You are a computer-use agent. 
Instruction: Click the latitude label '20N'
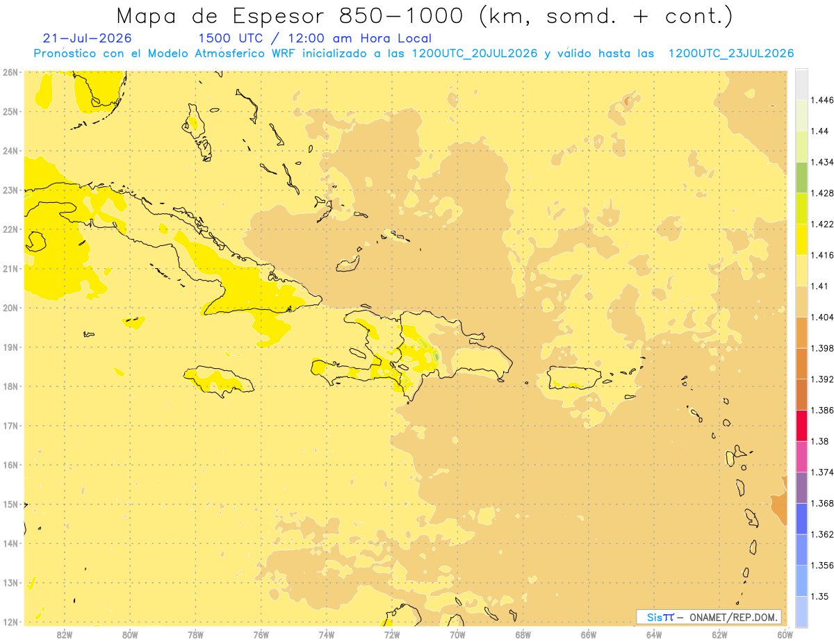[x=10, y=308]
